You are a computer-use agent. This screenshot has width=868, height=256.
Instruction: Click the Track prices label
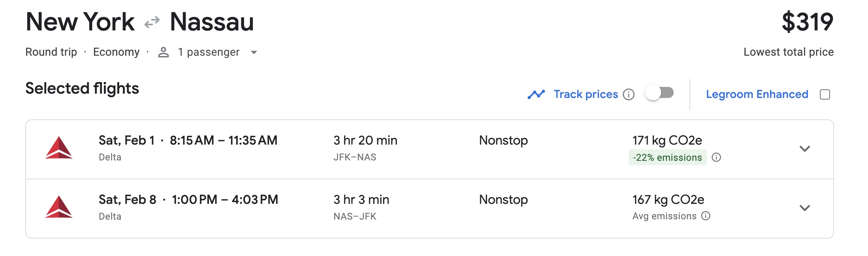click(586, 94)
